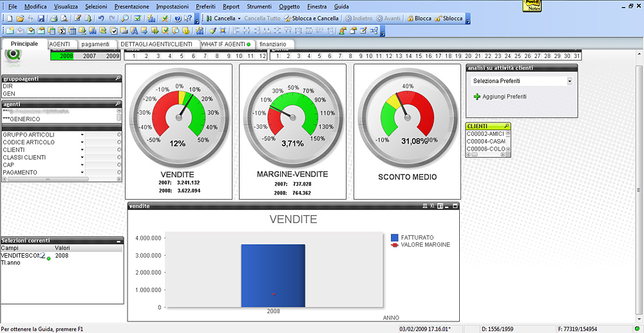The width and height of the screenshot is (644, 333).
Task: Click the Help question mark icon
Action: click(178, 19)
